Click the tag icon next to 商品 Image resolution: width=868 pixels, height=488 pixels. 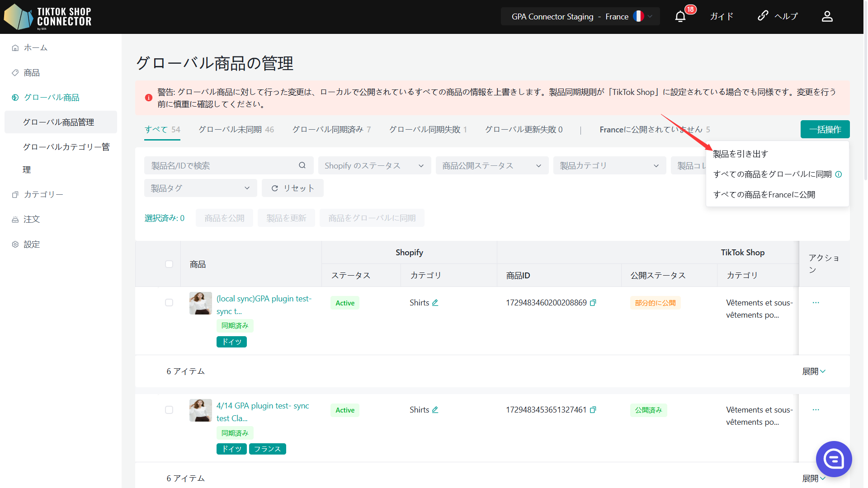[15, 73]
